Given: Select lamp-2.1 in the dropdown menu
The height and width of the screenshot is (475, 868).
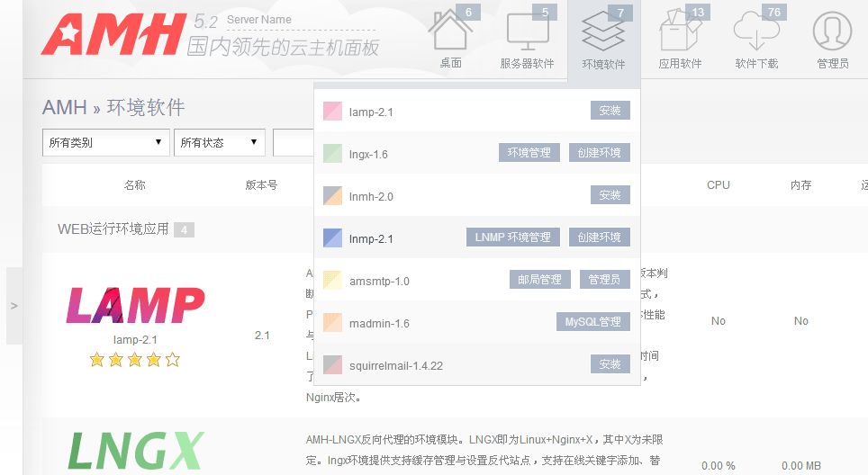Looking at the screenshot, I should (371, 112).
